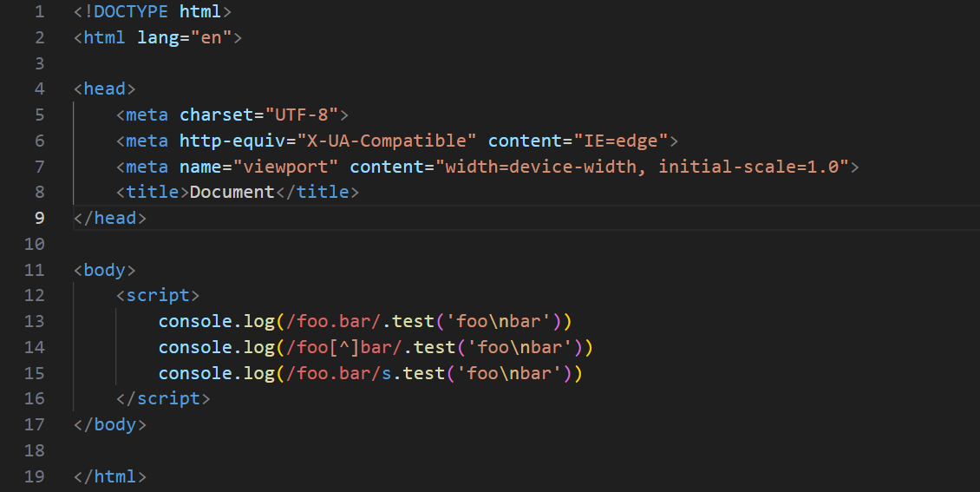The image size is (980, 492).
Task: Click the "IE=edge" content value
Action: point(621,141)
